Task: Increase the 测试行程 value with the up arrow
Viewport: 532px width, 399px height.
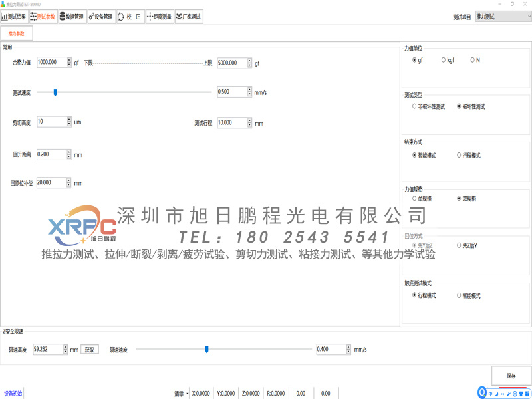Action: click(250, 120)
